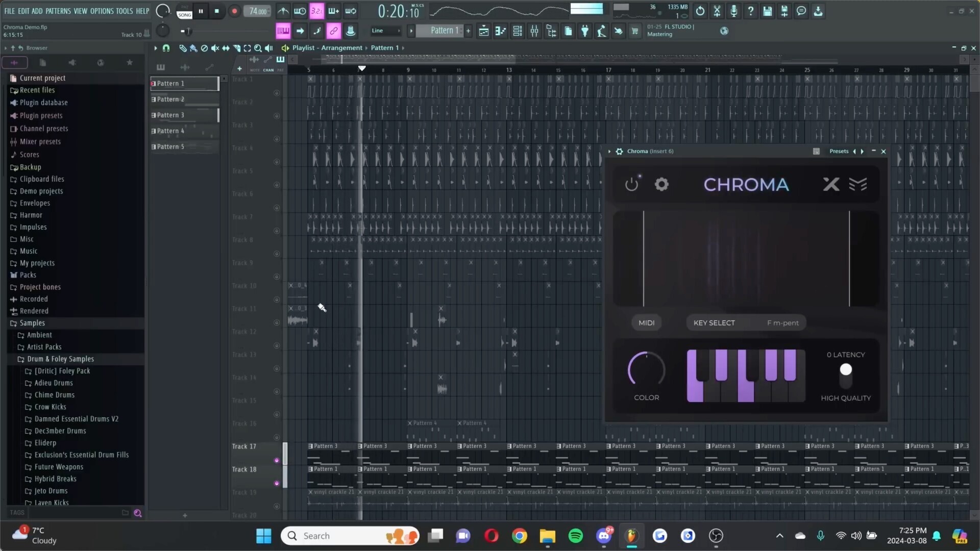980x551 pixels.
Task: Click the undo history icon
Action: [x=700, y=11]
